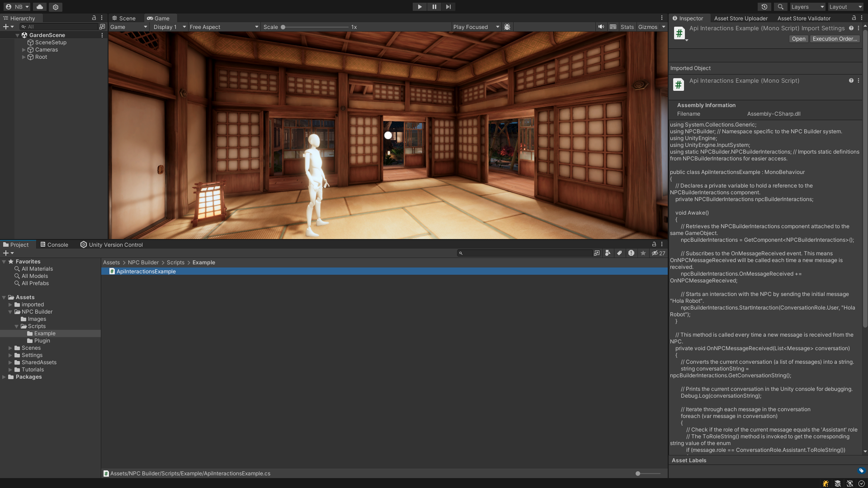The image size is (868, 488).
Task: Click the Pause button in the toolbar
Action: (x=434, y=7)
